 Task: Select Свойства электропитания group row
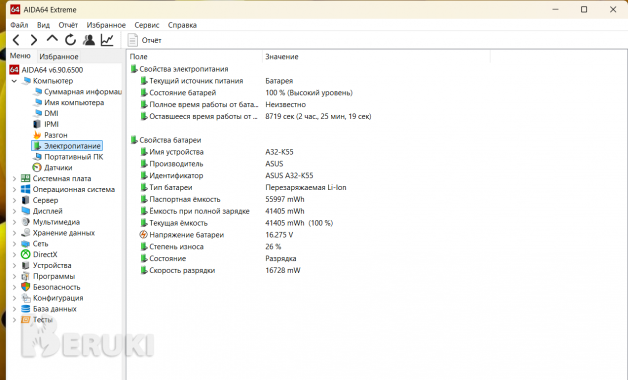pyautogui.click(x=179, y=69)
